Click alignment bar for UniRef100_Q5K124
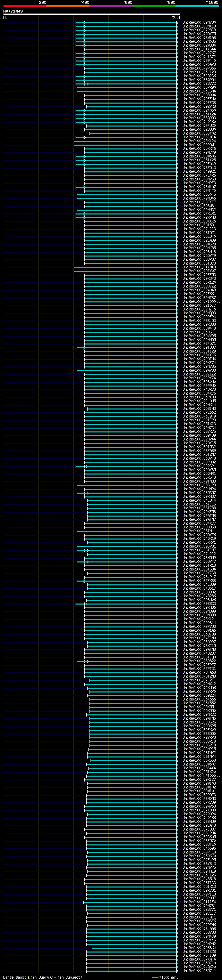Viewport: 222px width, 980px height. pyautogui.click(x=126, y=141)
